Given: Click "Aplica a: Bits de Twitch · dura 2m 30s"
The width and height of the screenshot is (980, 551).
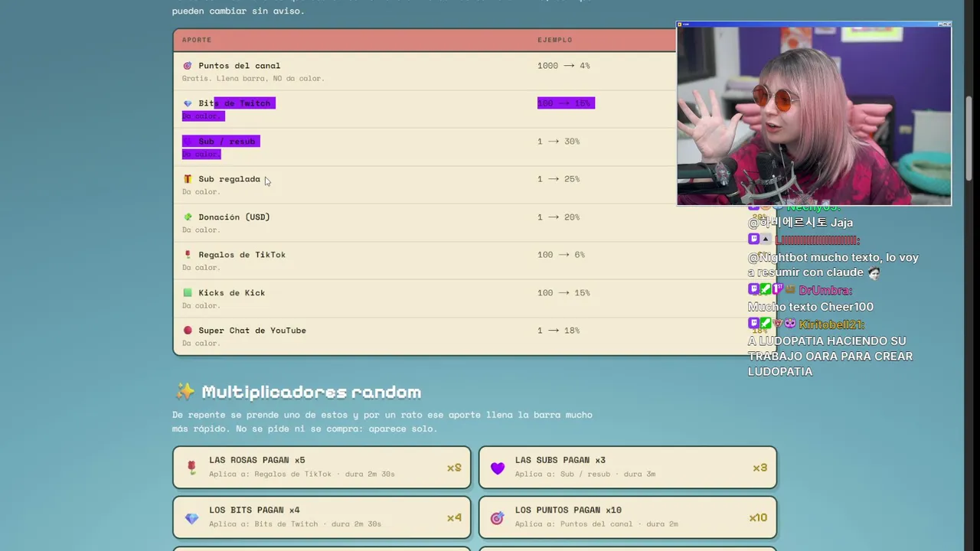Looking at the screenshot, I should tap(295, 524).
